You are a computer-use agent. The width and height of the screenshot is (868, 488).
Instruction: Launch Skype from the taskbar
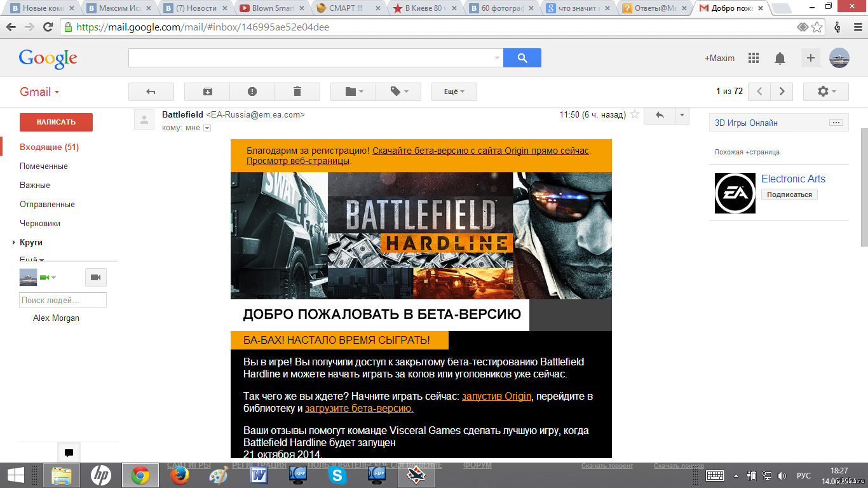click(337, 475)
